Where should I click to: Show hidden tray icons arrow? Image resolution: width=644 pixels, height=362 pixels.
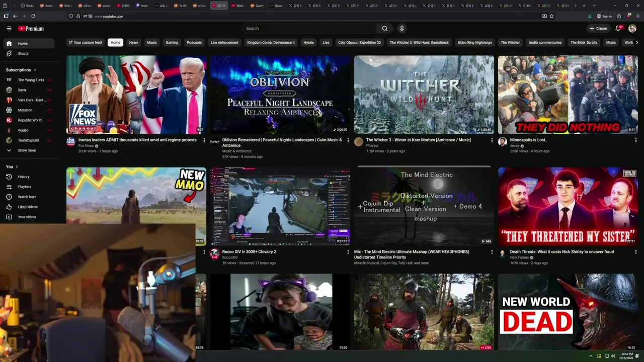coord(591,356)
